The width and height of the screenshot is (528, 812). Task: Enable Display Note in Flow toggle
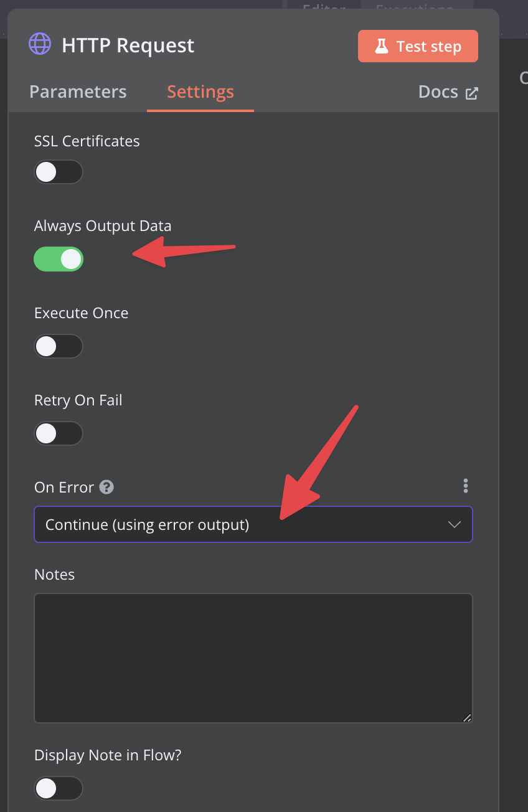coord(59,788)
